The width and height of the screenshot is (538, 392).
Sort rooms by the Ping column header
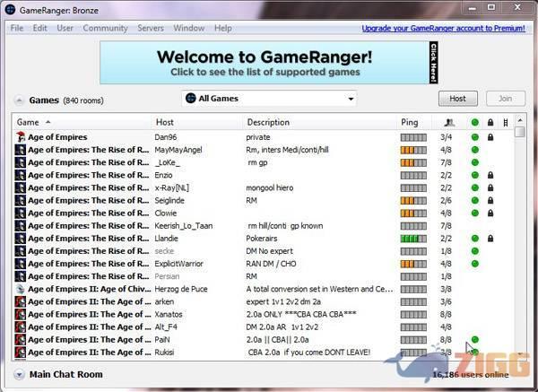pos(411,122)
